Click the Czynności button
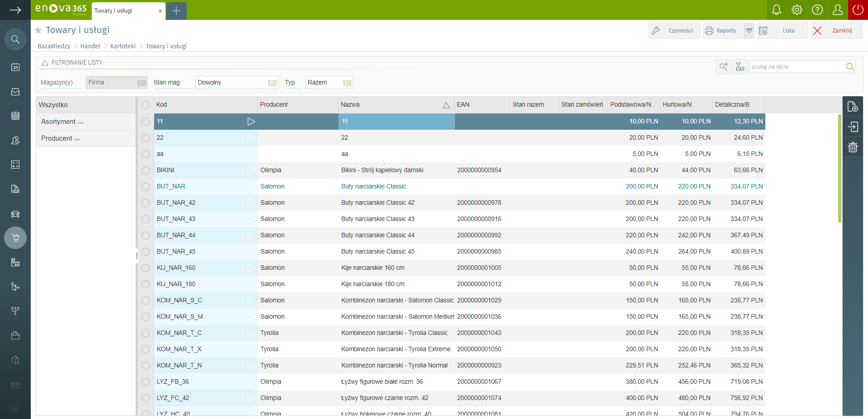The image size is (868, 419). click(675, 31)
